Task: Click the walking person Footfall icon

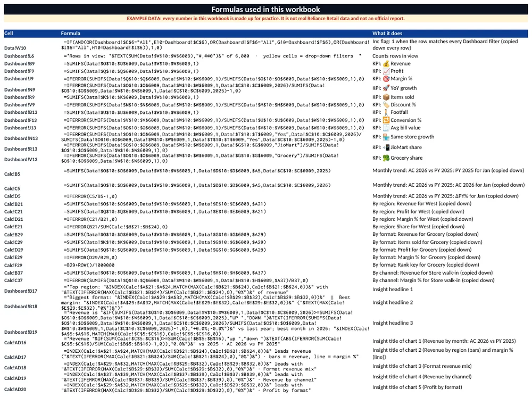Action: 386,112
